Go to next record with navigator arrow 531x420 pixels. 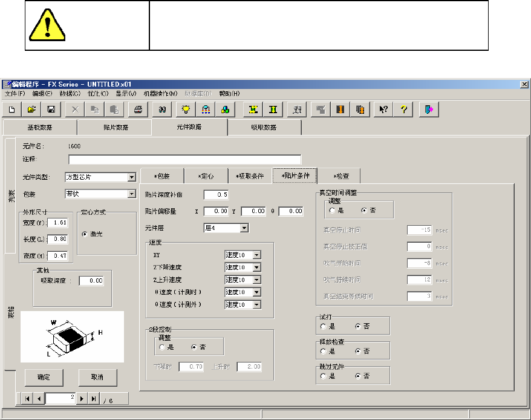(x=83, y=399)
